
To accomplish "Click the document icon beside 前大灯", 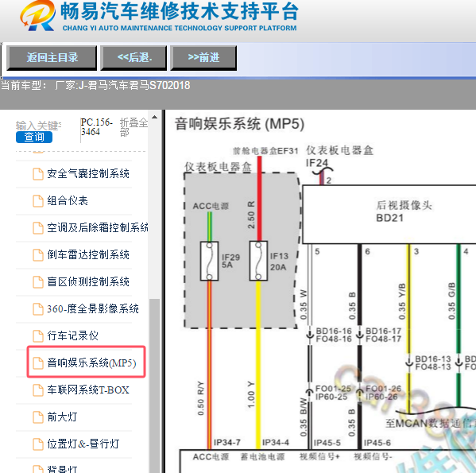I will click(x=38, y=417).
